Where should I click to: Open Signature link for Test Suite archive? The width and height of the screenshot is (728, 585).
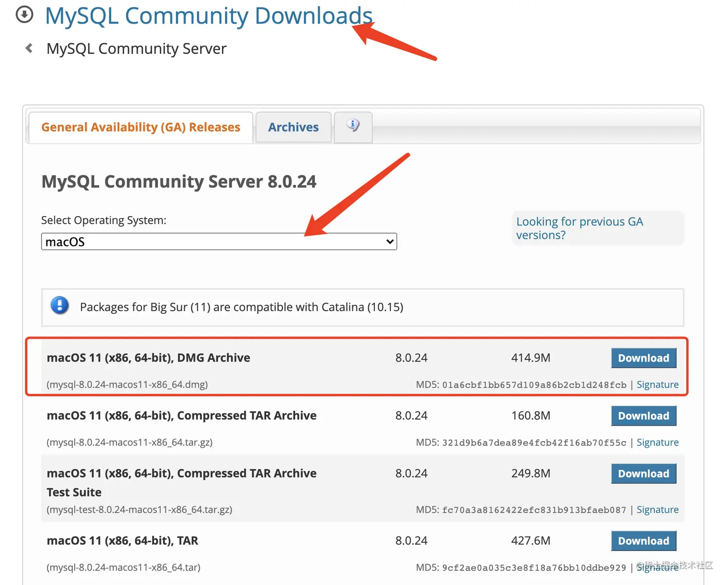(x=658, y=510)
